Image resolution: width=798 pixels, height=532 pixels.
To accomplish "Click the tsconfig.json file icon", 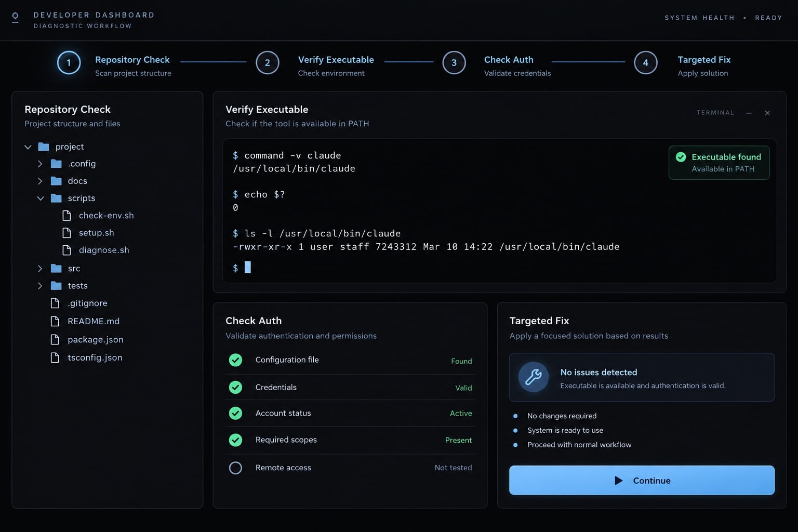I will [x=55, y=358].
